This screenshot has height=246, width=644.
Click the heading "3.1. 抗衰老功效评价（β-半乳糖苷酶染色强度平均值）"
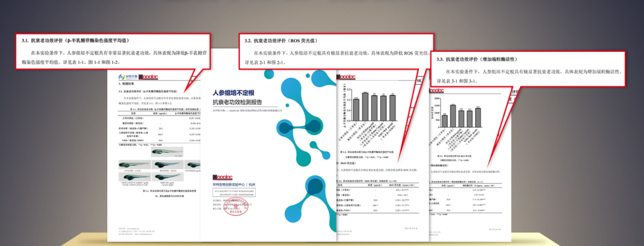(x=76, y=41)
